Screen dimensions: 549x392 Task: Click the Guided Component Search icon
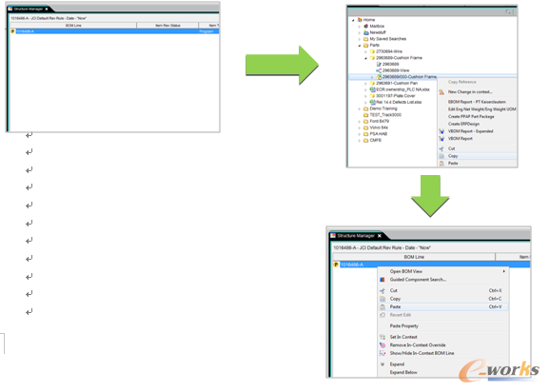[x=382, y=280]
